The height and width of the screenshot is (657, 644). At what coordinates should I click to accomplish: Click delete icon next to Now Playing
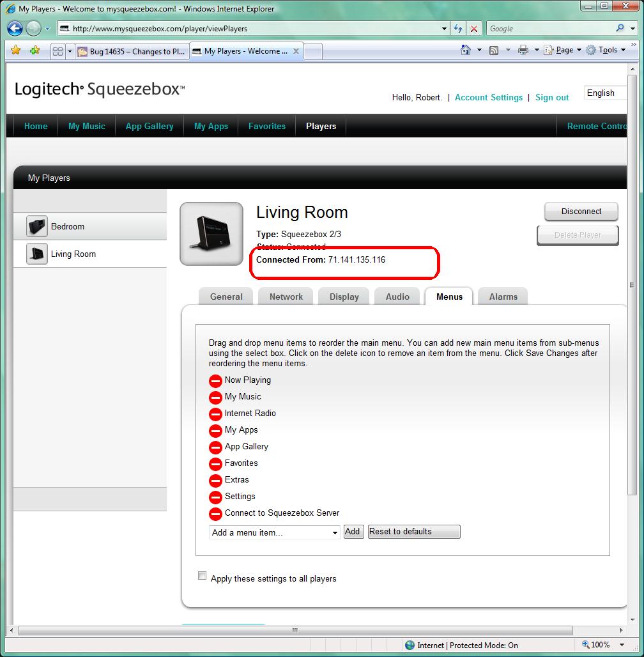tap(215, 381)
